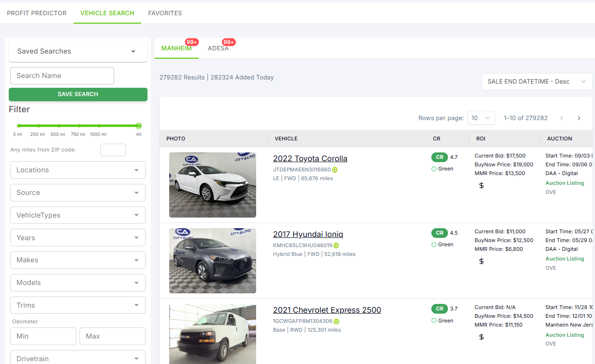Open the Saved Searches dropdown

[x=78, y=51]
